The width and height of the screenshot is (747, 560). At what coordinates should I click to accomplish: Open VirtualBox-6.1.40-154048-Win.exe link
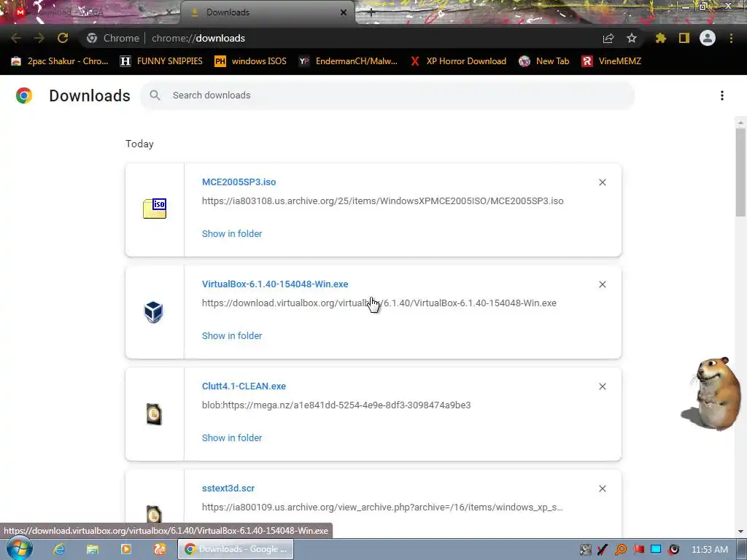(x=275, y=284)
